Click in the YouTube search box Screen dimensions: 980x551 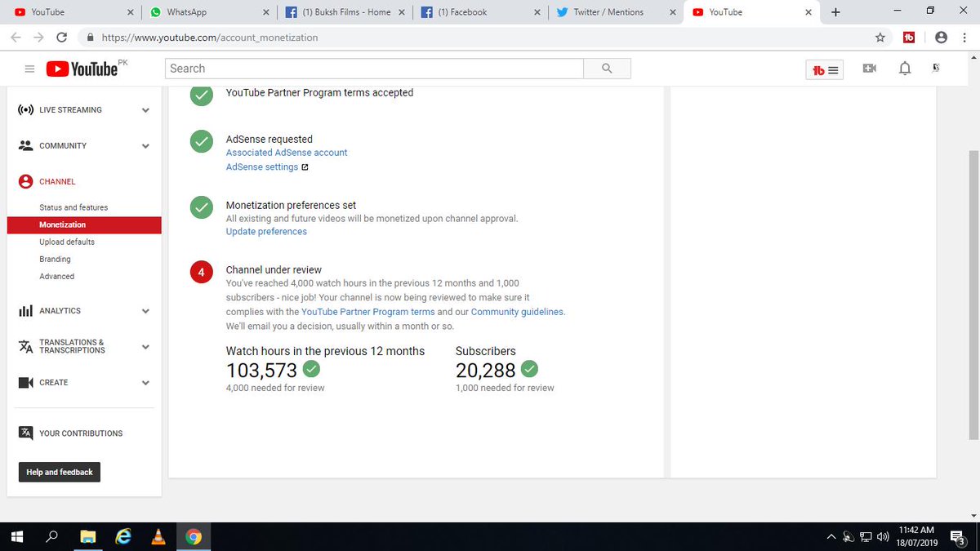[374, 69]
